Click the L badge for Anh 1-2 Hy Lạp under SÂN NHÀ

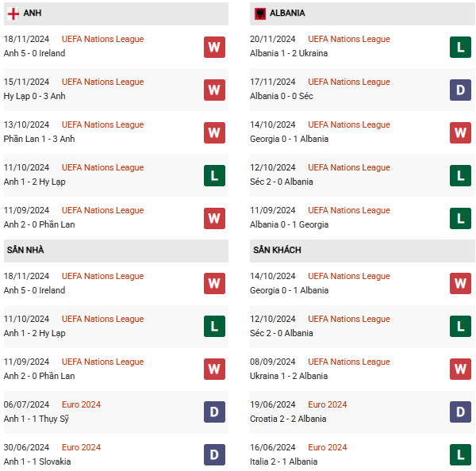pos(214,326)
